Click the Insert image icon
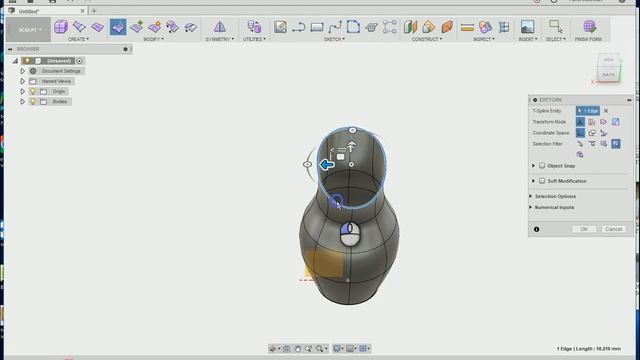Screen dimensions: 640x360 (x=527, y=27)
